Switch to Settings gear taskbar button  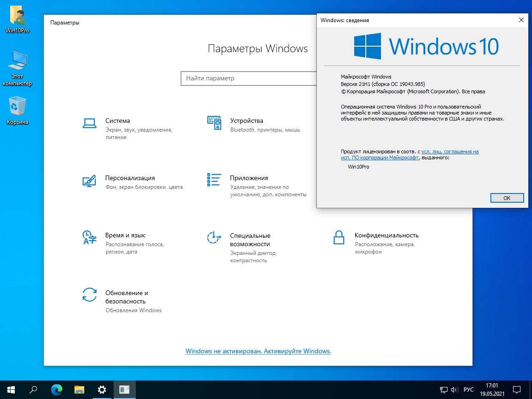click(x=102, y=389)
